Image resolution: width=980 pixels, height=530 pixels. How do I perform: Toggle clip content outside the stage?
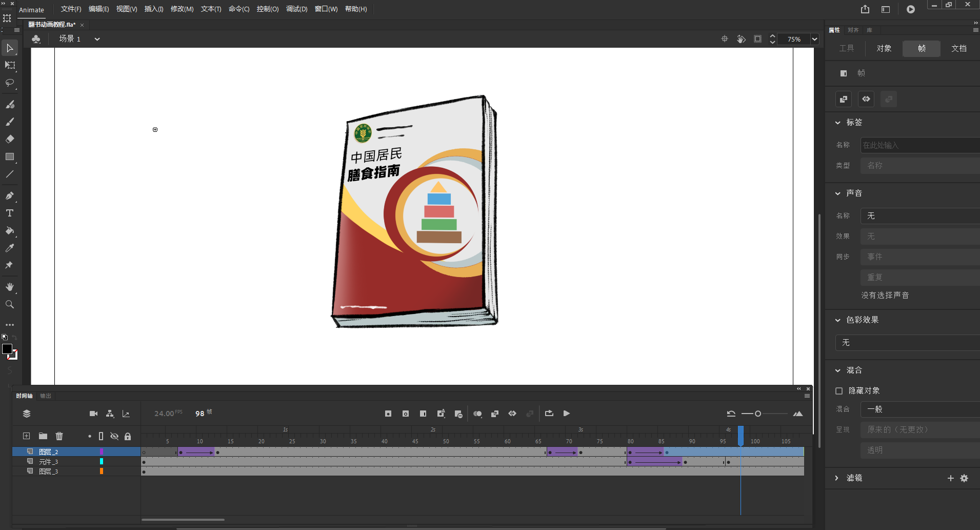coord(758,39)
